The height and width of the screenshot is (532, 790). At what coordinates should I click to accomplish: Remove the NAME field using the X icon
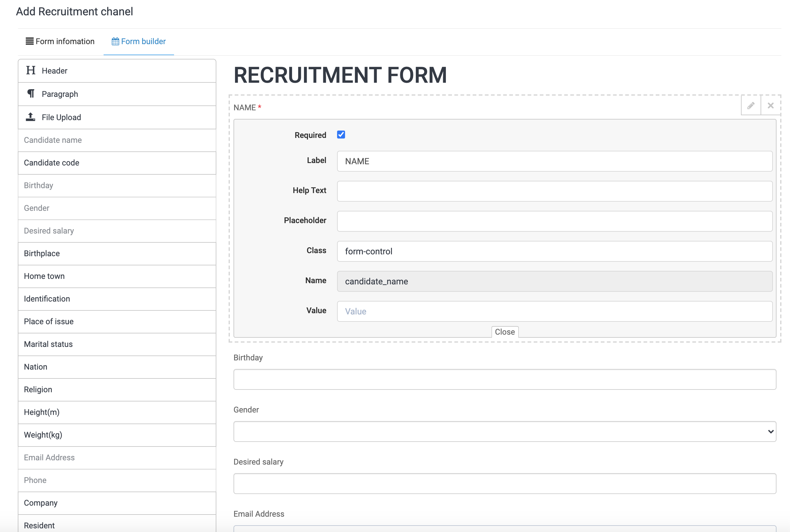[x=771, y=105]
